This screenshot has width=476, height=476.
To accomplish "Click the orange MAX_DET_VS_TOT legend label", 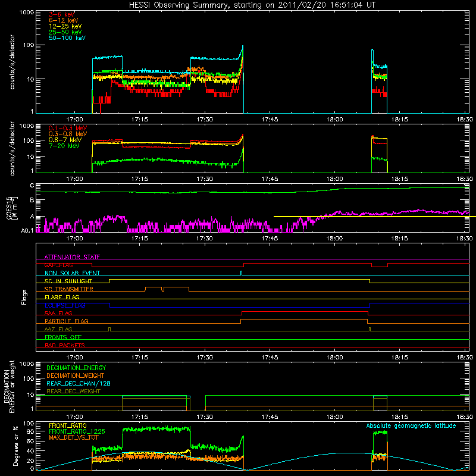I will [x=74, y=437].
